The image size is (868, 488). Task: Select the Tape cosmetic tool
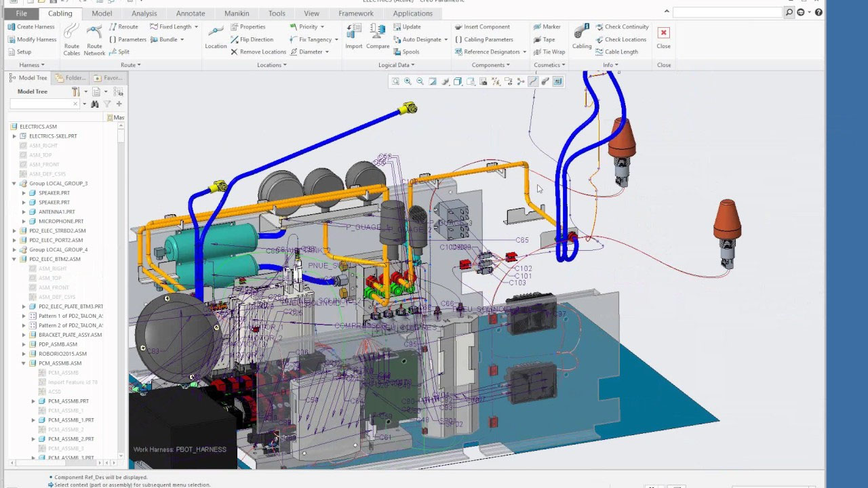click(x=544, y=39)
